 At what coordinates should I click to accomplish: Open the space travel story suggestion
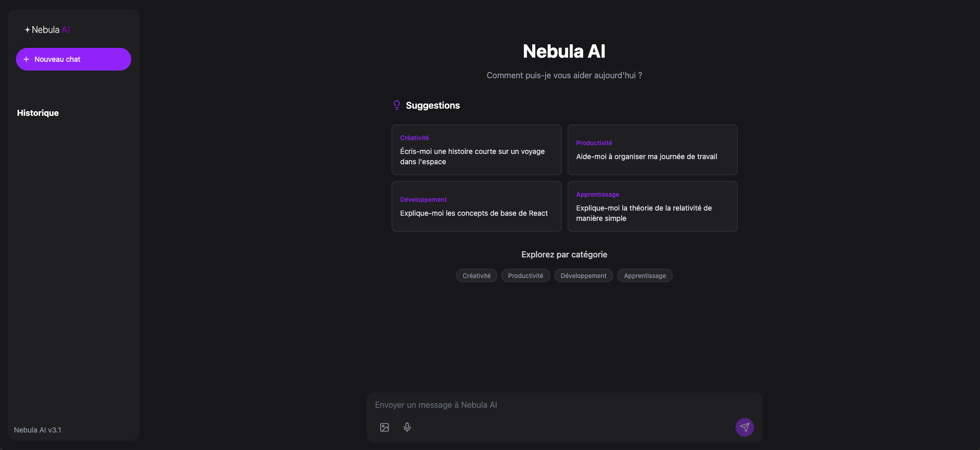tap(476, 150)
